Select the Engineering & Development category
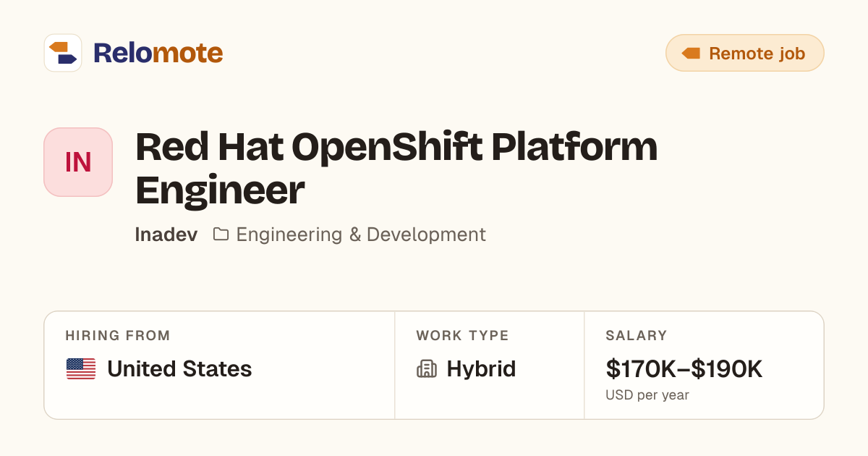 (x=361, y=235)
